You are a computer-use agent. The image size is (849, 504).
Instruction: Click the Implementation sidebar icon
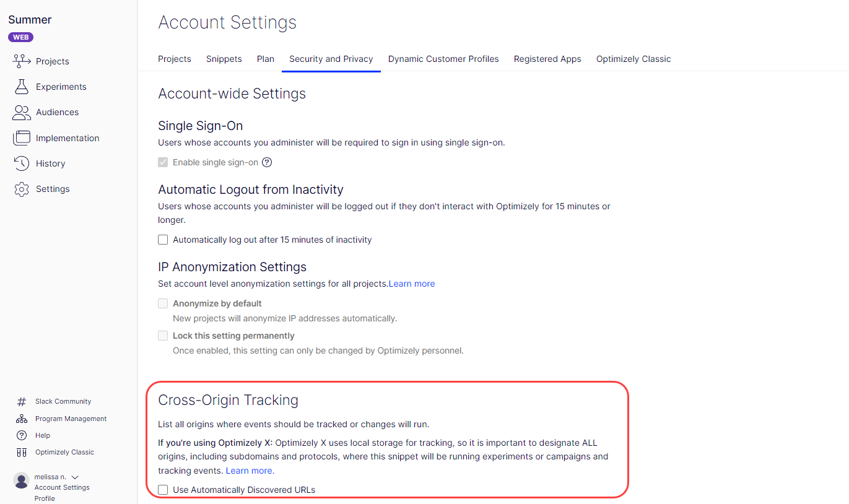(x=20, y=137)
